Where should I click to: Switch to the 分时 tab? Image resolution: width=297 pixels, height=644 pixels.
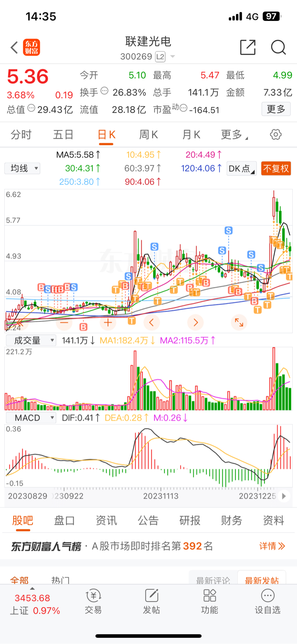pos(21,135)
